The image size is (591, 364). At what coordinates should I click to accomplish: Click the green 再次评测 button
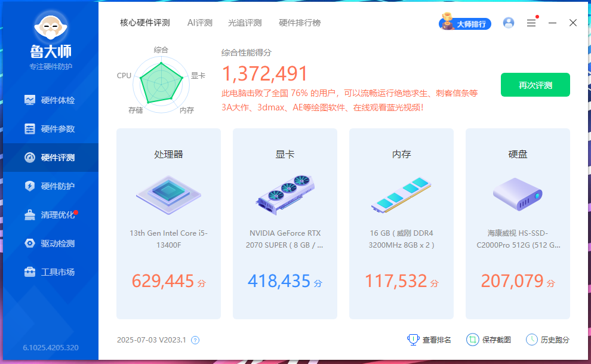[x=535, y=85]
